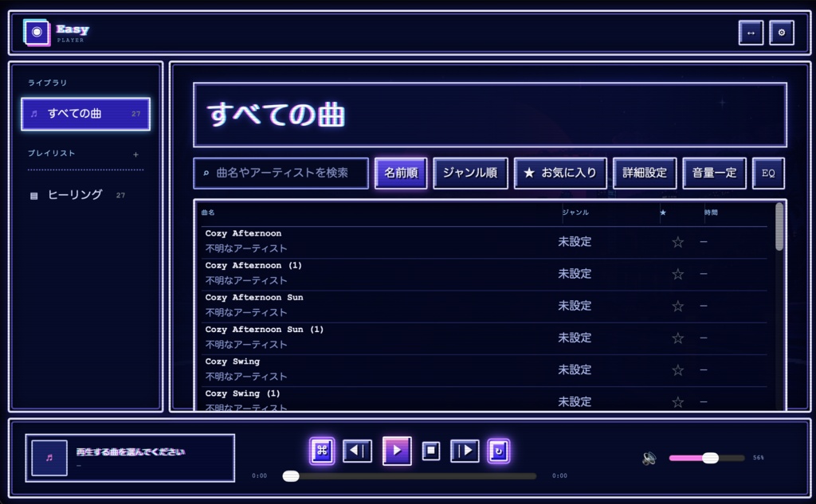Skip to the next track
This screenshot has width=816, height=504.
pos(465,451)
